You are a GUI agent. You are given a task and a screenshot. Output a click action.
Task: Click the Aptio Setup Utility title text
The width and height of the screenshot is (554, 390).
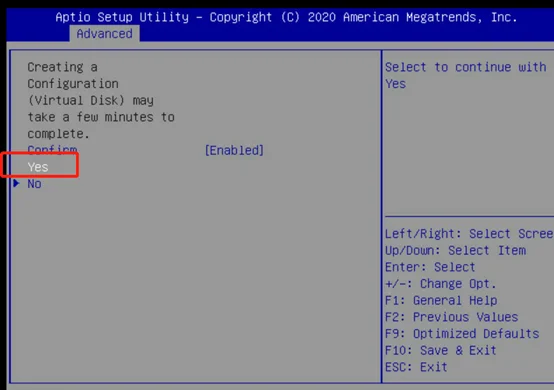click(286, 17)
